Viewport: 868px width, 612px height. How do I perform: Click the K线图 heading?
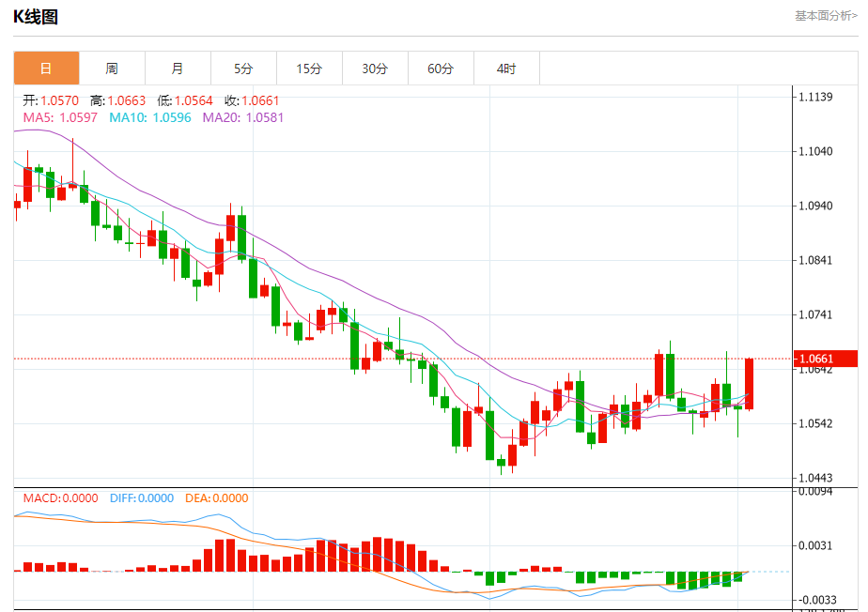click(36, 17)
